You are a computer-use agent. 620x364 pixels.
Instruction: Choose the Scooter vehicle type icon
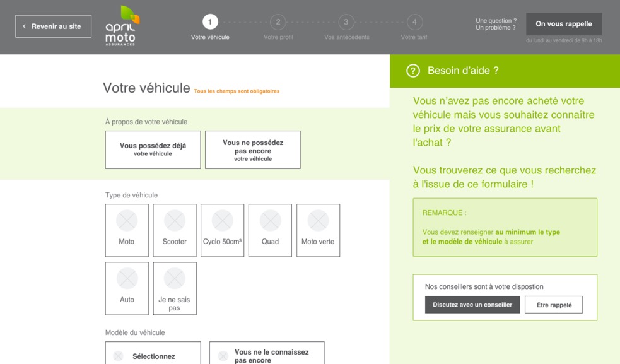[175, 221]
